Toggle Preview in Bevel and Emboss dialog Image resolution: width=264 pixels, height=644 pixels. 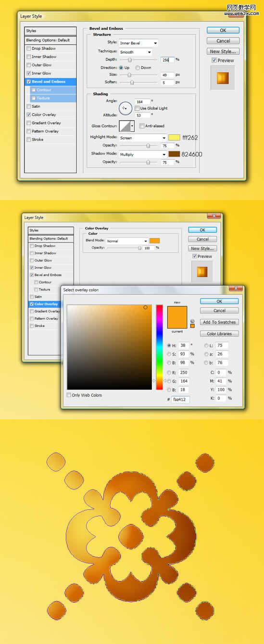coord(214,61)
